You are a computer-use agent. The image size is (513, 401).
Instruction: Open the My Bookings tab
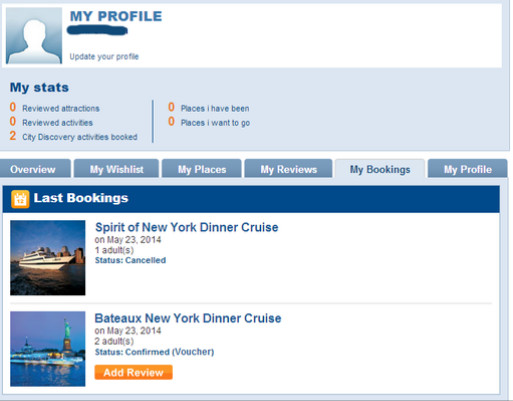(380, 169)
